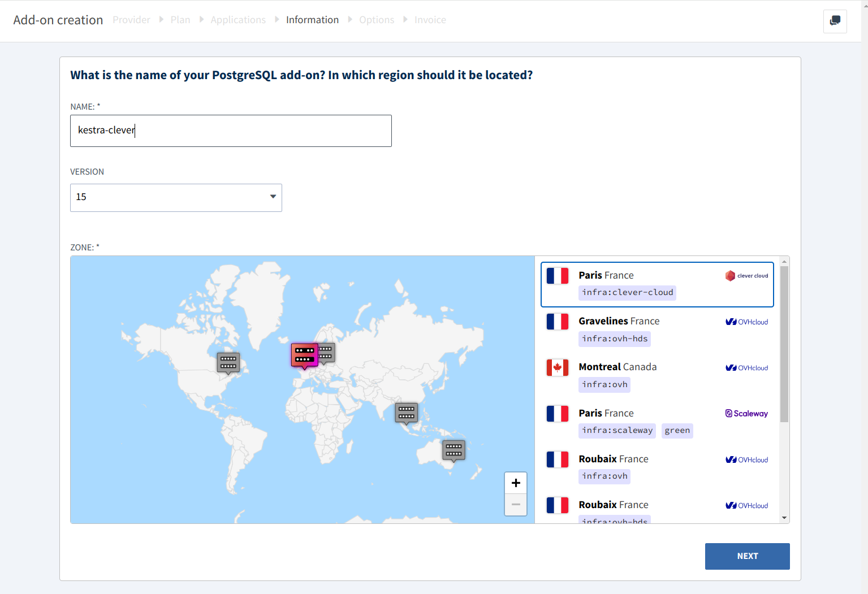Open the Version dropdown showing 15
The width and height of the screenshot is (868, 594).
click(x=176, y=198)
